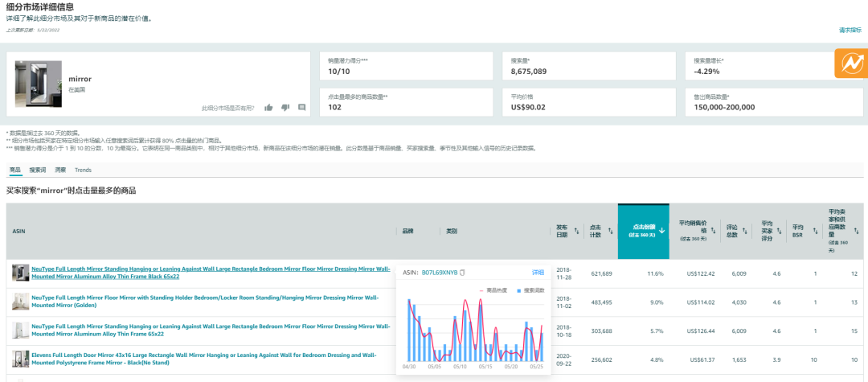Click the orange chart plugin icon

[850, 64]
